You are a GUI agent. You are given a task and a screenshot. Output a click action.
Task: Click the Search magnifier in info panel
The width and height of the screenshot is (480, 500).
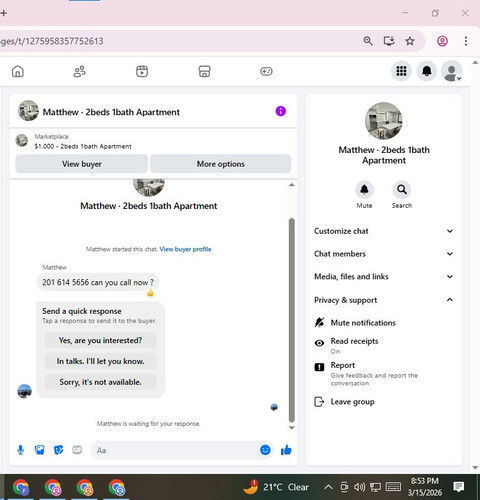click(402, 190)
